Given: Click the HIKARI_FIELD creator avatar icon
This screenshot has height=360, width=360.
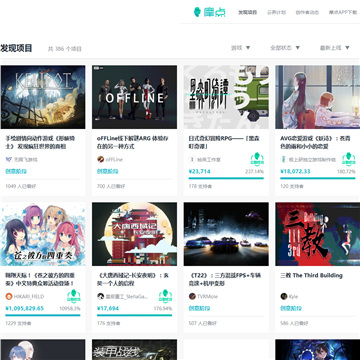Looking at the screenshot, I should coord(9,296).
